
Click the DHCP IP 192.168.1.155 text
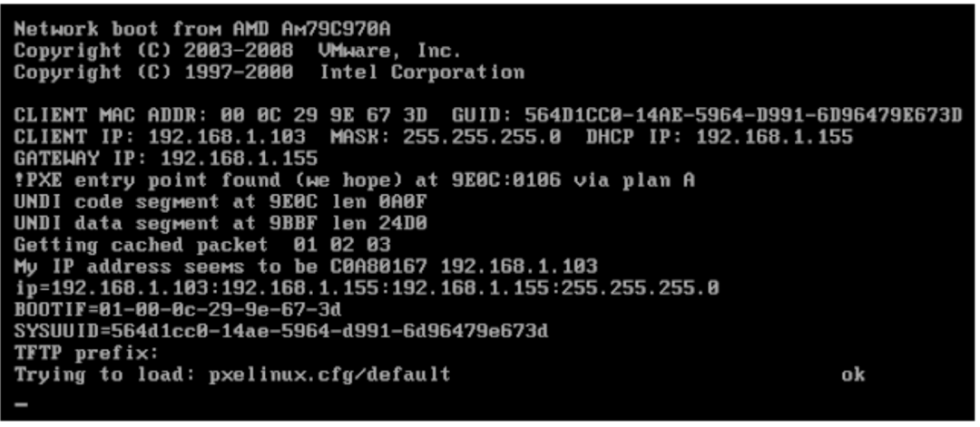[x=720, y=137]
